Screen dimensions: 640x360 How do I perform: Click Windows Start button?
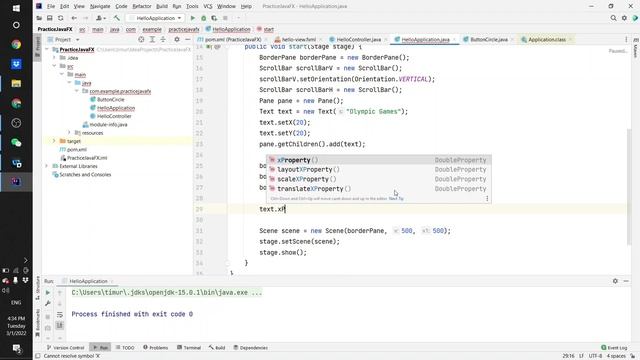click(x=16, y=8)
